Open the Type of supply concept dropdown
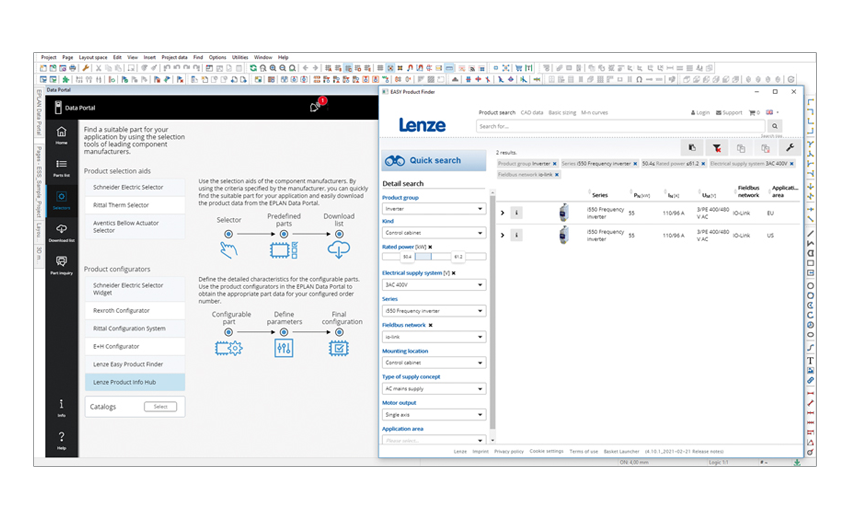This screenshot has height=519, width=850. pyautogui.click(x=434, y=388)
